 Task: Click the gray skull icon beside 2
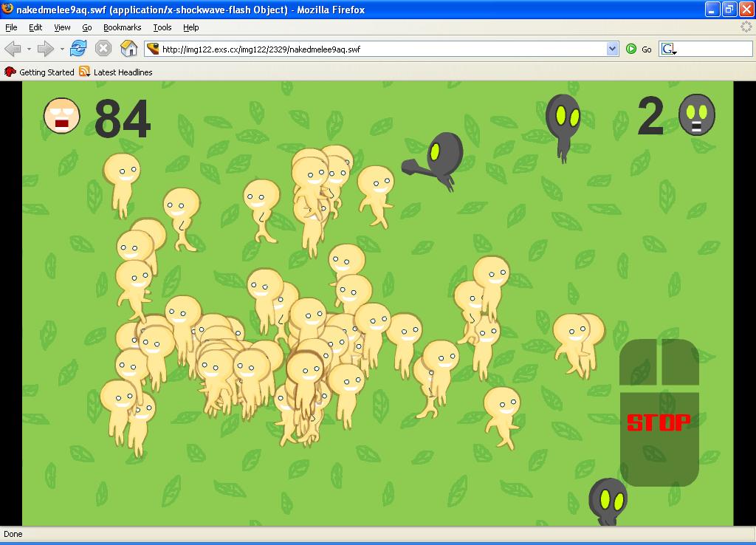(696, 115)
